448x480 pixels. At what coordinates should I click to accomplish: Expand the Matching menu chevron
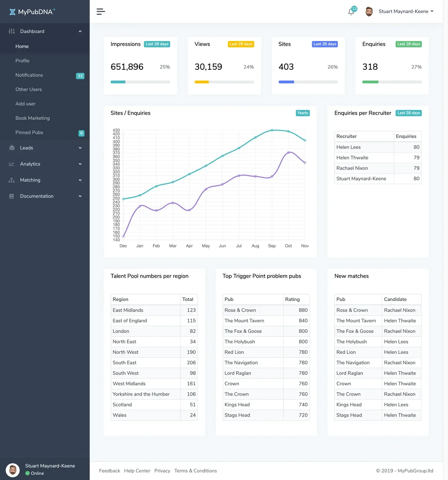coord(80,180)
